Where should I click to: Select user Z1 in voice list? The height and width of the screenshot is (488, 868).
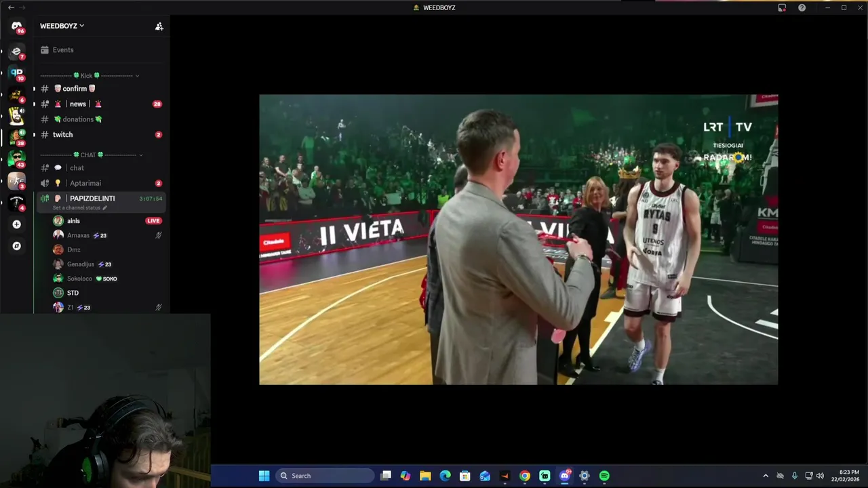(x=107, y=307)
